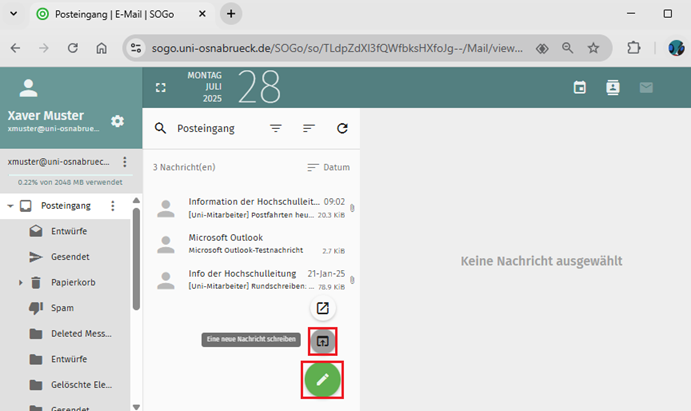The width and height of the screenshot is (691, 411).
Task: Close the Posteingang SOGo tab
Action: 202,14
